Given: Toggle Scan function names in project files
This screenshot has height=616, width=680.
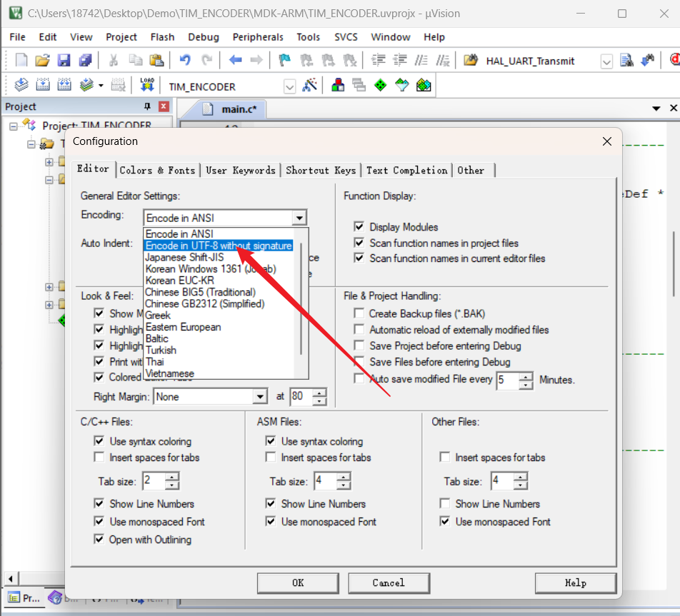Looking at the screenshot, I should pyautogui.click(x=359, y=242).
